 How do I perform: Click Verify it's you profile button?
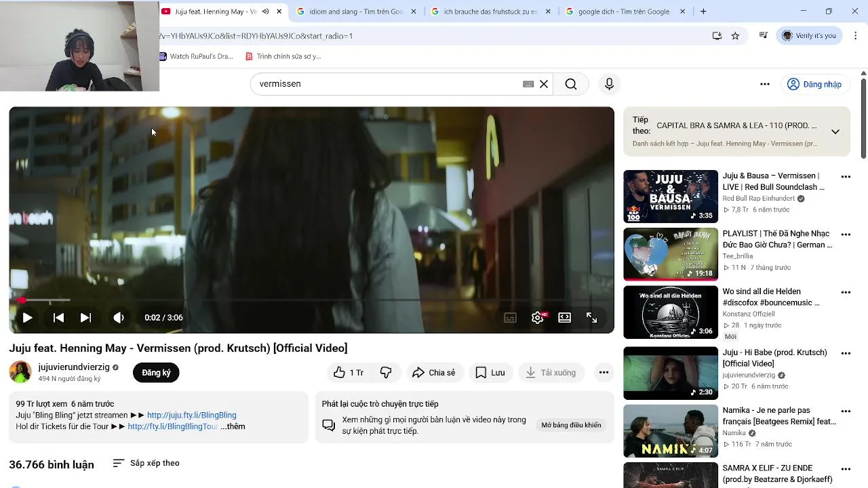(810, 36)
